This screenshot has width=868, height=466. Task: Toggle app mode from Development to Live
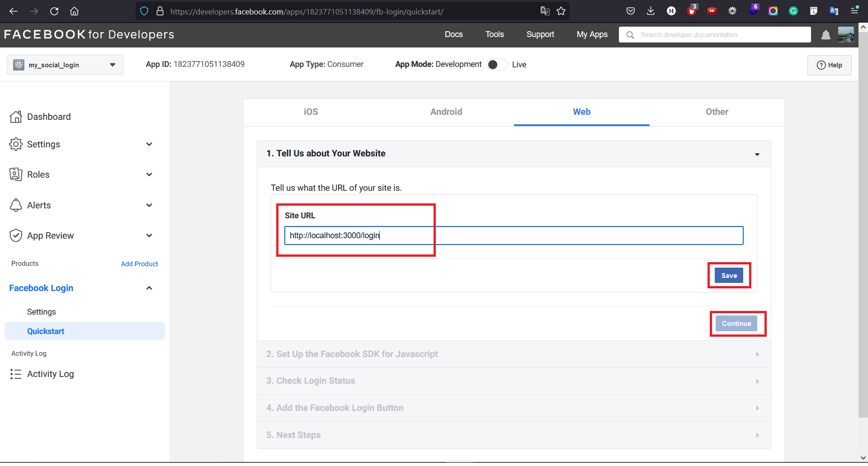497,65
